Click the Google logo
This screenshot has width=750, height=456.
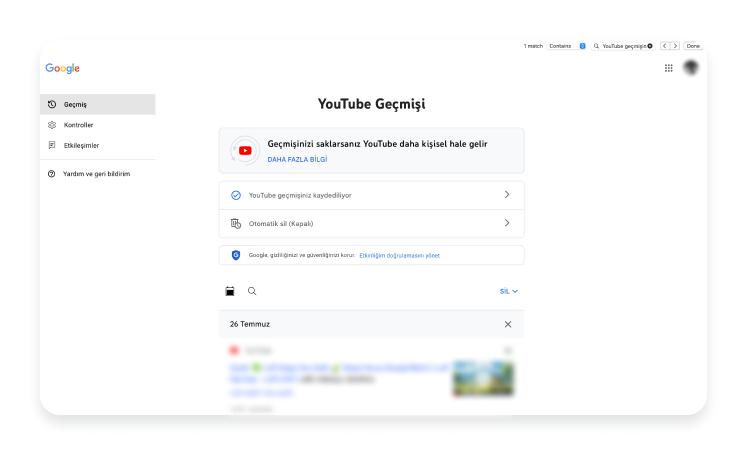coord(63,68)
